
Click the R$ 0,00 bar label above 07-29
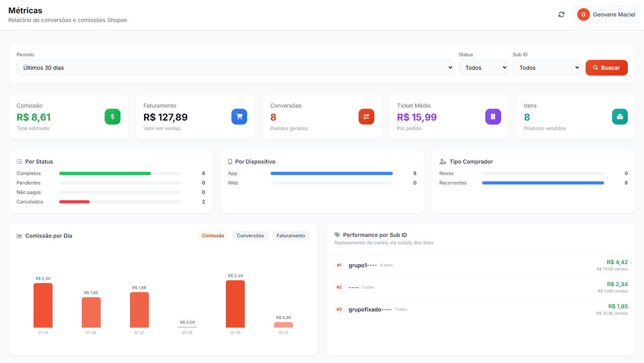pos(187,322)
